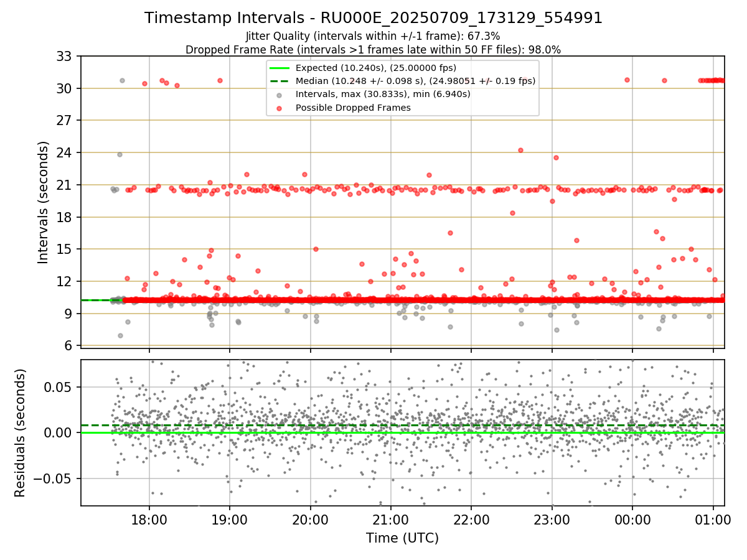Click the dashed green Median line sample in legend
The height and width of the screenshot is (560, 747).
pyautogui.click(x=279, y=81)
